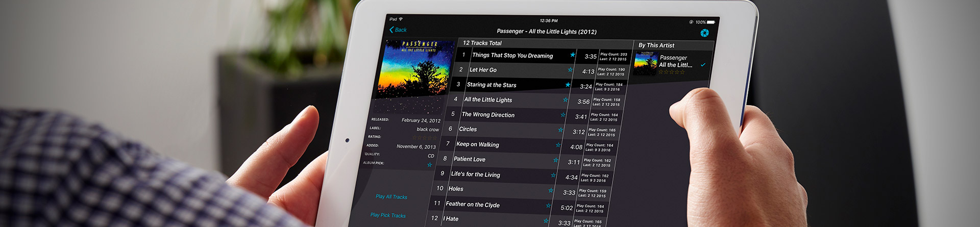980x227 pixels.
Task: Select track Keep on Walking
Action: [x=478, y=144]
